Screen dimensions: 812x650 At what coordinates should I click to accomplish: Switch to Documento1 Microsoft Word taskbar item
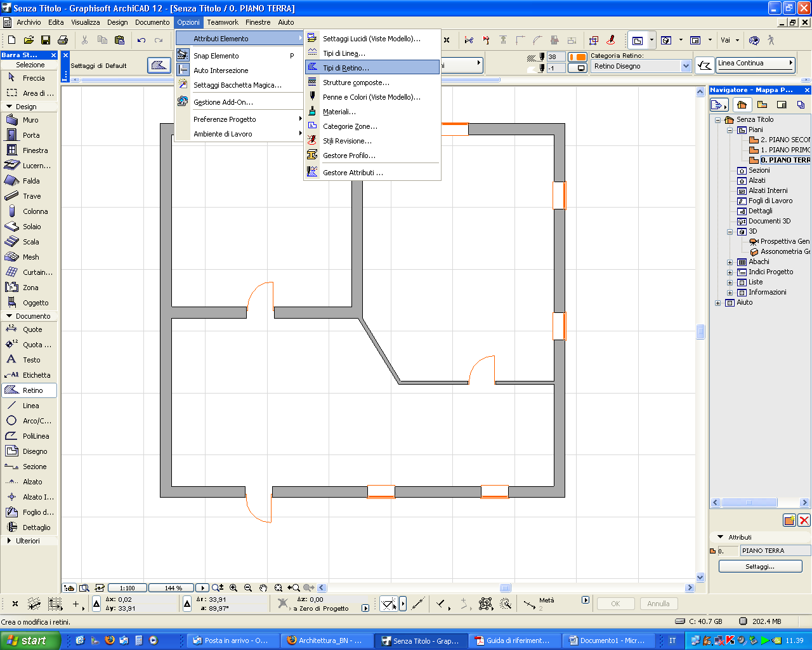(608, 640)
